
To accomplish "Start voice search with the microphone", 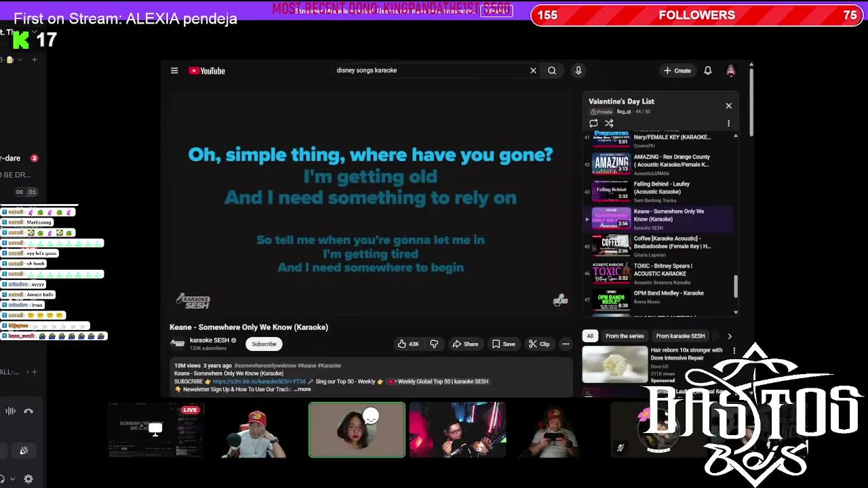I will click(x=578, y=70).
